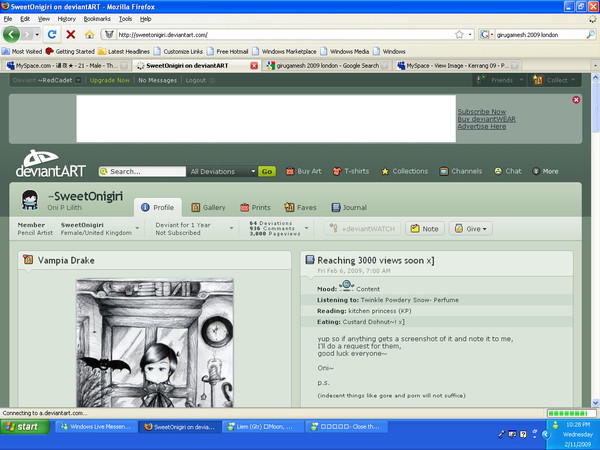This screenshot has height=450, width=600.
Task: Stop loading with the red X icon
Action: coord(70,34)
